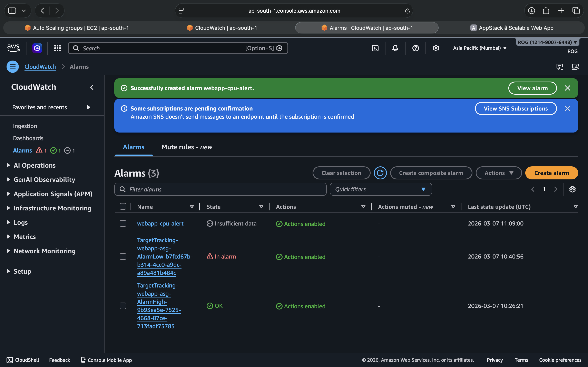Viewport: 588px width, 367px height.
Task: Open the Actions dropdown button
Action: click(498, 173)
